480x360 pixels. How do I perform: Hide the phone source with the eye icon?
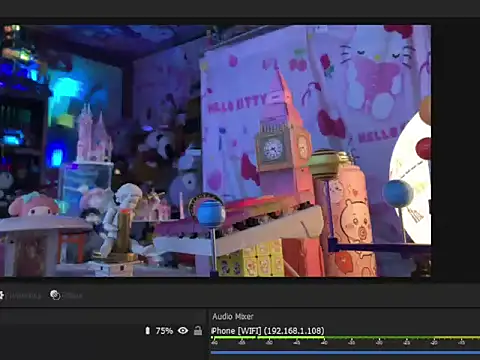(x=183, y=331)
